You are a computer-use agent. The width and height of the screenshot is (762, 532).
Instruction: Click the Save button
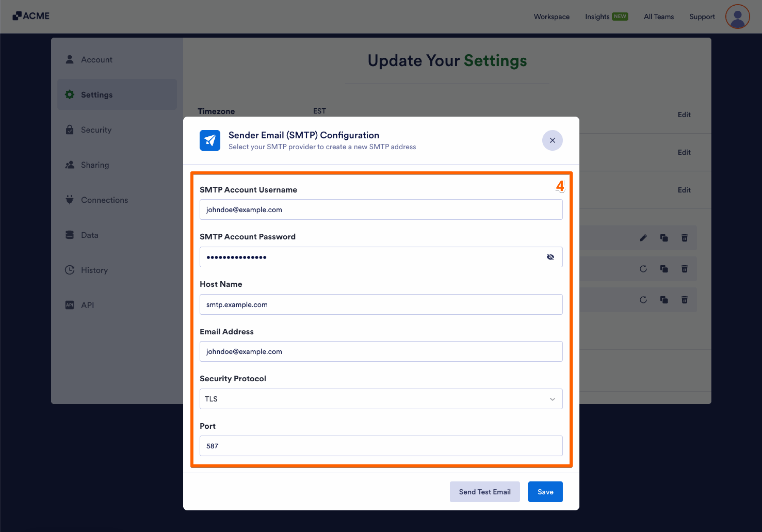point(545,492)
